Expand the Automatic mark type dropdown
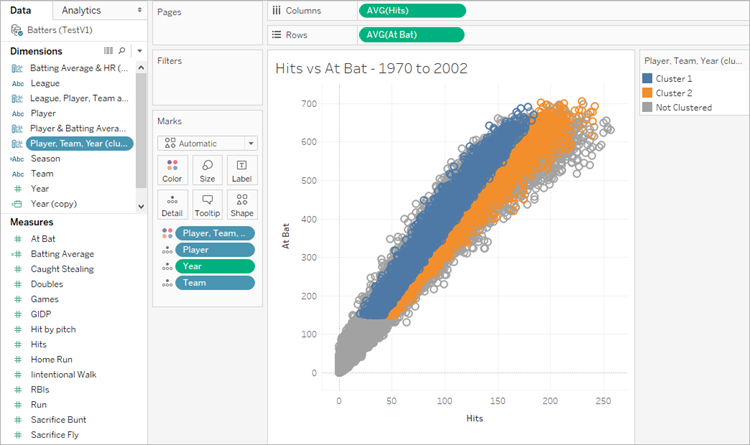 pos(251,144)
